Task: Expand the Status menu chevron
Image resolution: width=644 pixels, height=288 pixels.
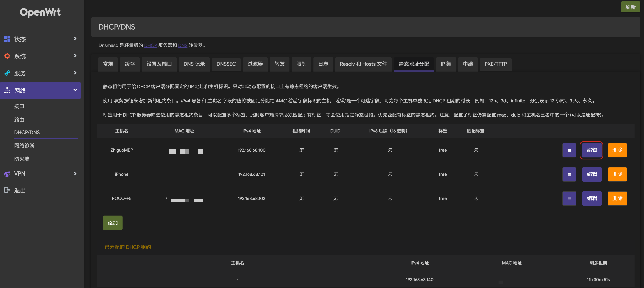Action: click(x=75, y=39)
